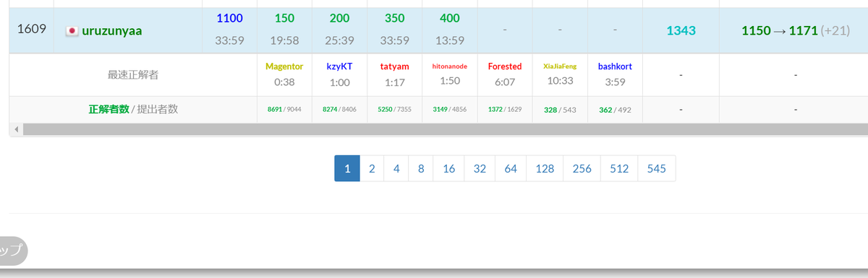Open fastest solver Magentor's profile
This screenshot has height=278, width=868.
click(284, 66)
